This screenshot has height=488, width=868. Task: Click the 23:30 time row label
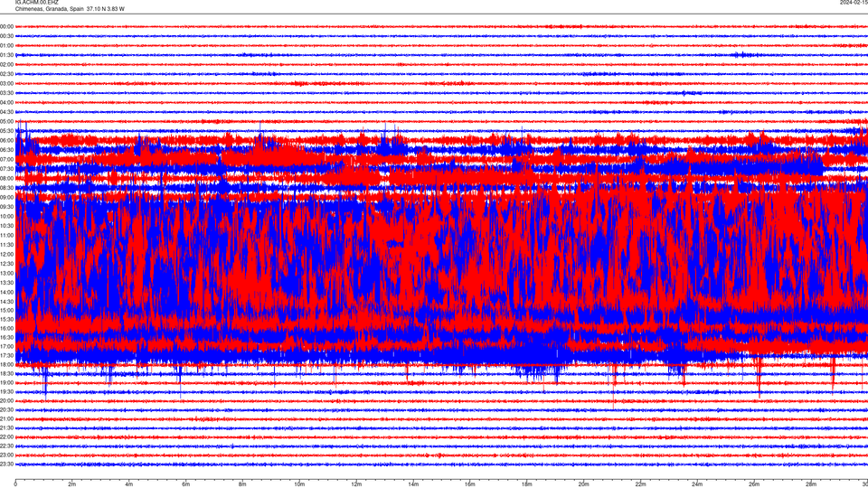(x=6, y=465)
